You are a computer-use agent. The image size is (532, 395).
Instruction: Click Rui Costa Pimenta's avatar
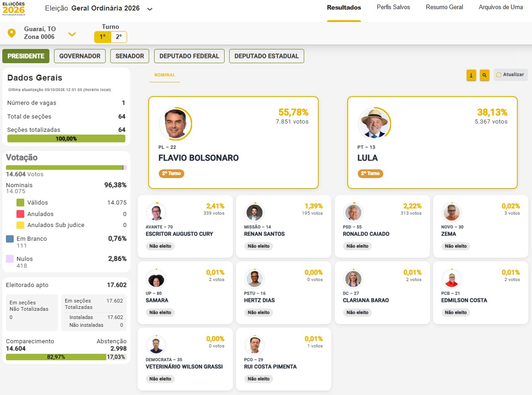[254, 346]
